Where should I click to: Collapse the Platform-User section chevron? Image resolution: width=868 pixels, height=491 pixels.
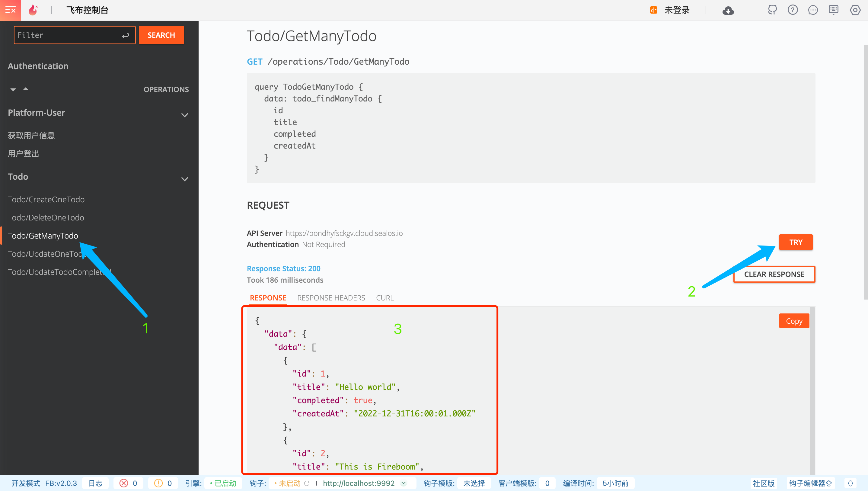pyautogui.click(x=185, y=115)
